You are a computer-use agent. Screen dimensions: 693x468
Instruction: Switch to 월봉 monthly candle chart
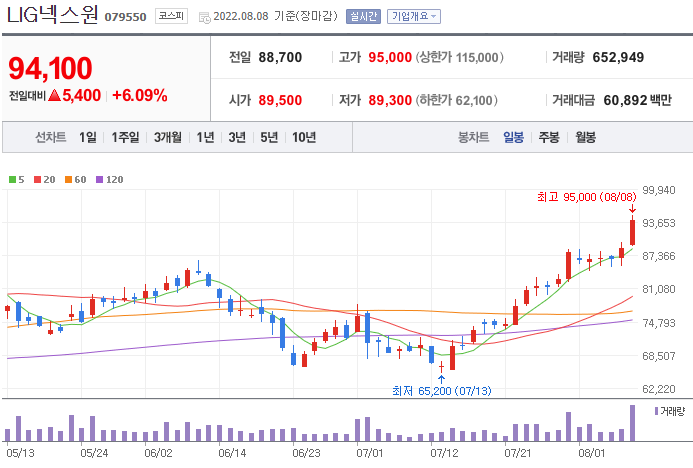585,137
